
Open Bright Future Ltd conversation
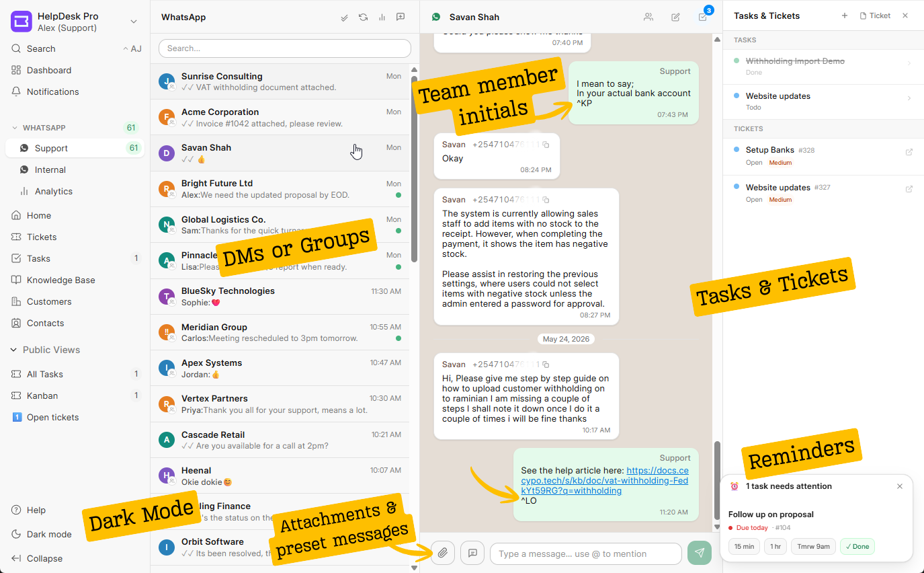[280, 189]
